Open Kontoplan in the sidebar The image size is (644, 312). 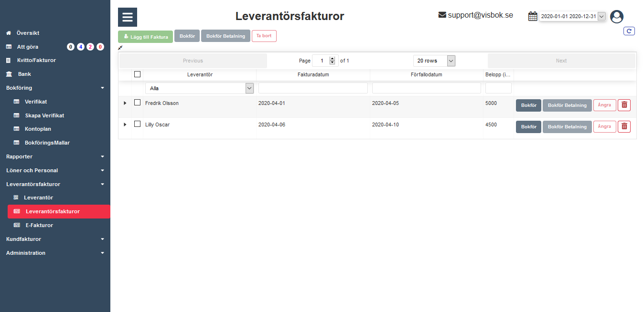pyautogui.click(x=38, y=129)
